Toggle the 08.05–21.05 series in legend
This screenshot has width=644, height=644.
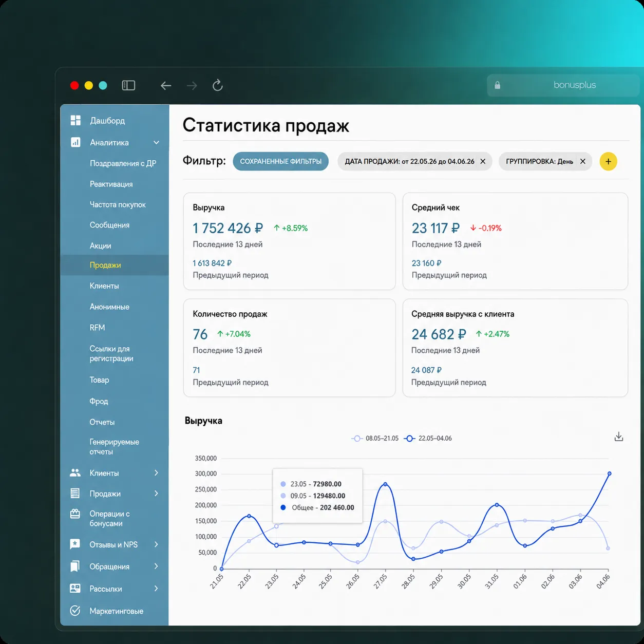(375, 438)
